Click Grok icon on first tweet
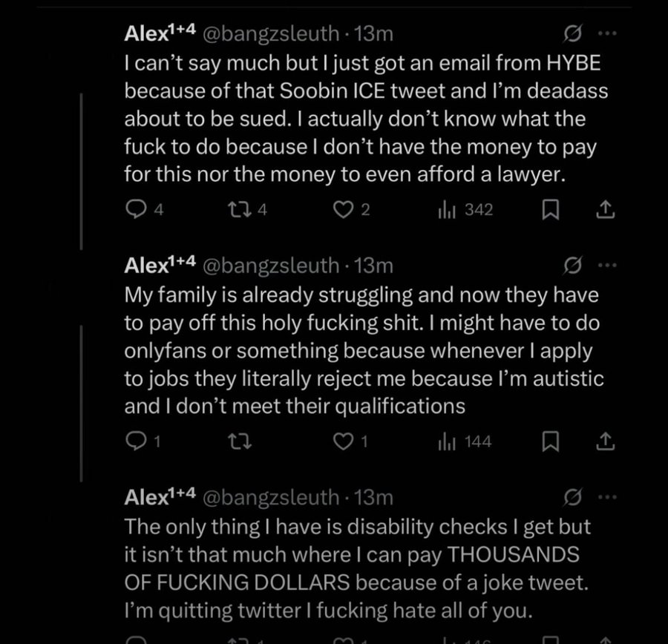This screenshot has width=668, height=644. (x=572, y=33)
